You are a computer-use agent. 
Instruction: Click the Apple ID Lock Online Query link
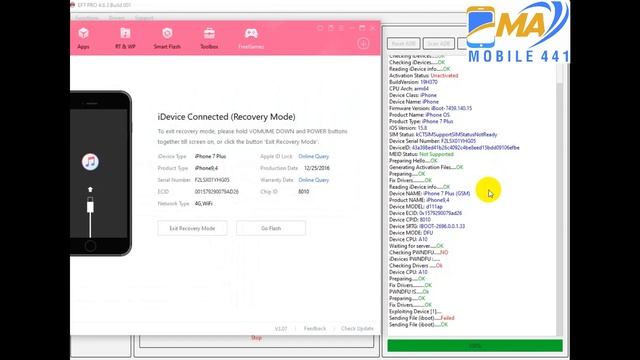[313, 156]
